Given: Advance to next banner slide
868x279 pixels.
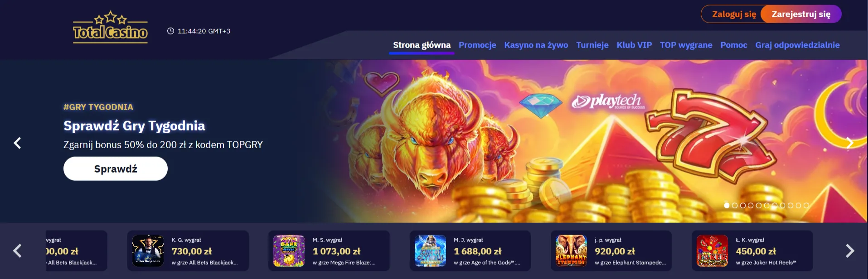Looking at the screenshot, I should point(850,143).
